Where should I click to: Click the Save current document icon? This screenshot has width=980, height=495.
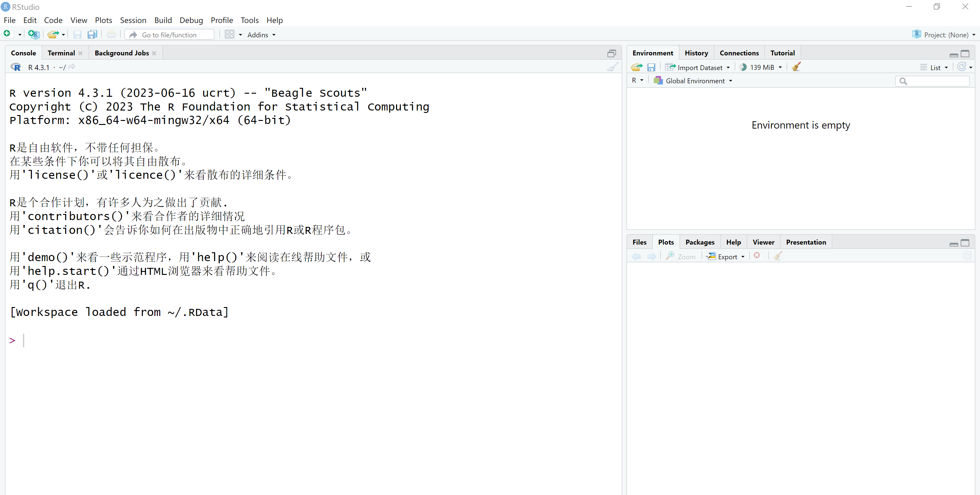pos(77,35)
